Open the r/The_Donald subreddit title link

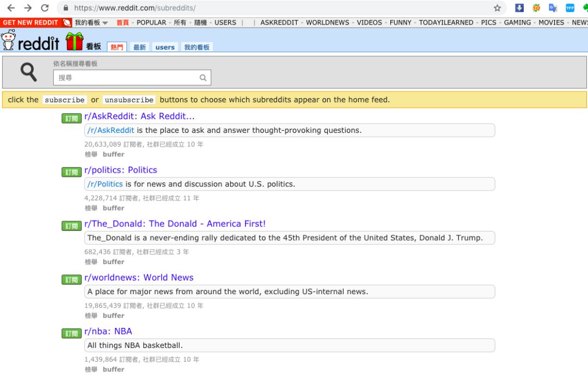175,224
